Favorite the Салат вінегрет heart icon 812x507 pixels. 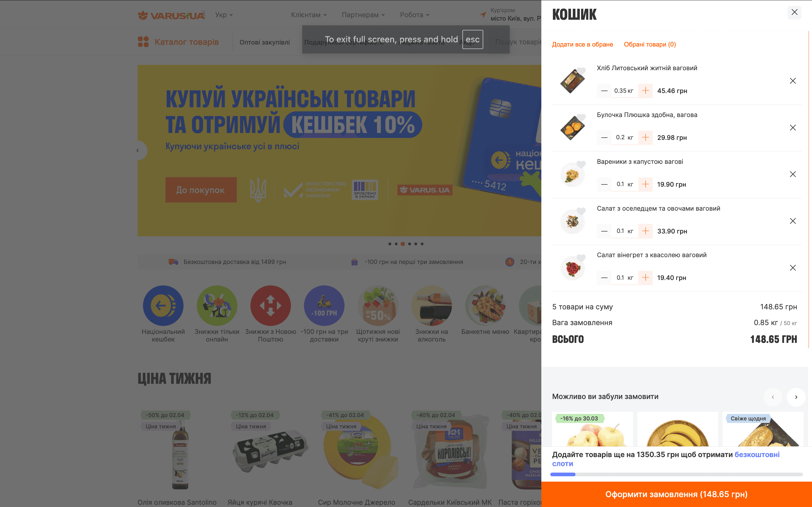(581, 258)
